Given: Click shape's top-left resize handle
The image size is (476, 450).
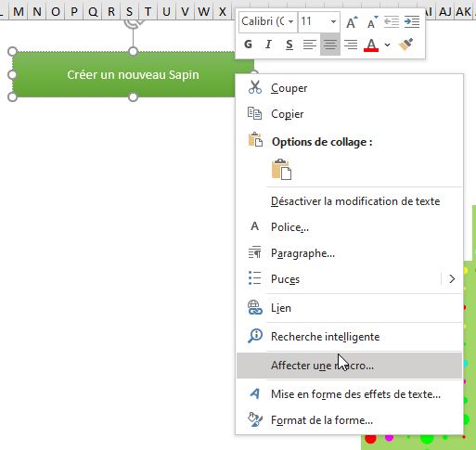Looking at the screenshot, I should point(12,51).
